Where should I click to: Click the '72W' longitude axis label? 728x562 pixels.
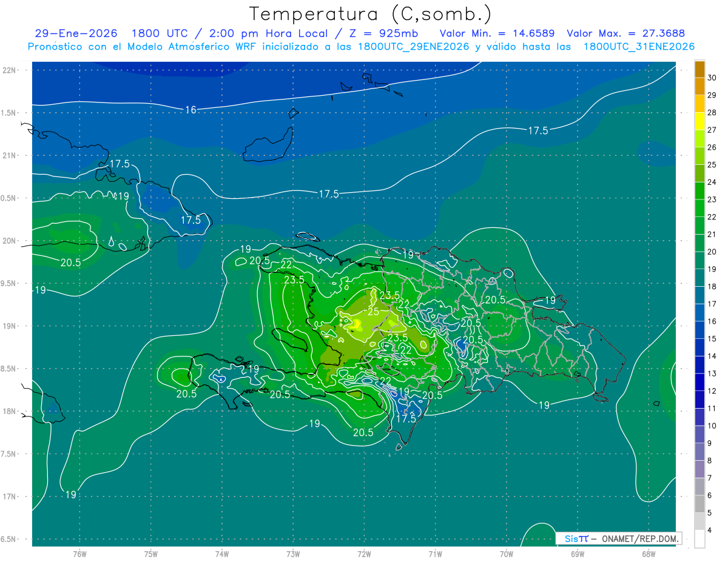tap(364, 554)
